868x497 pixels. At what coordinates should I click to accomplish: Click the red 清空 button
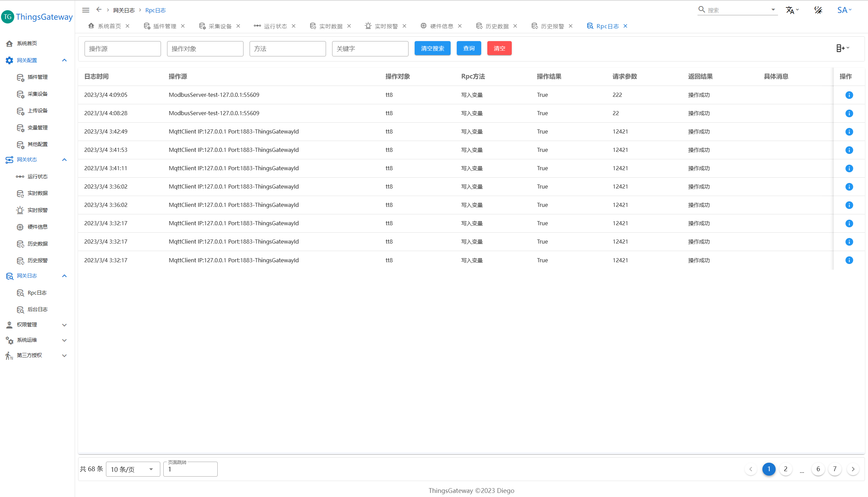click(499, 48)
